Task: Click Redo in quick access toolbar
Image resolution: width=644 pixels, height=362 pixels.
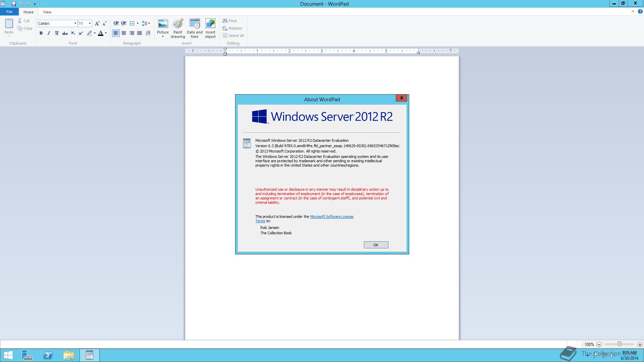Action: pos(28,4)
